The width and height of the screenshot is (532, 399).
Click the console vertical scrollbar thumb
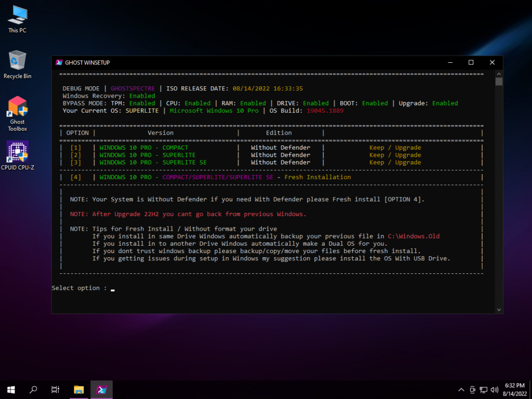point(499,82)
